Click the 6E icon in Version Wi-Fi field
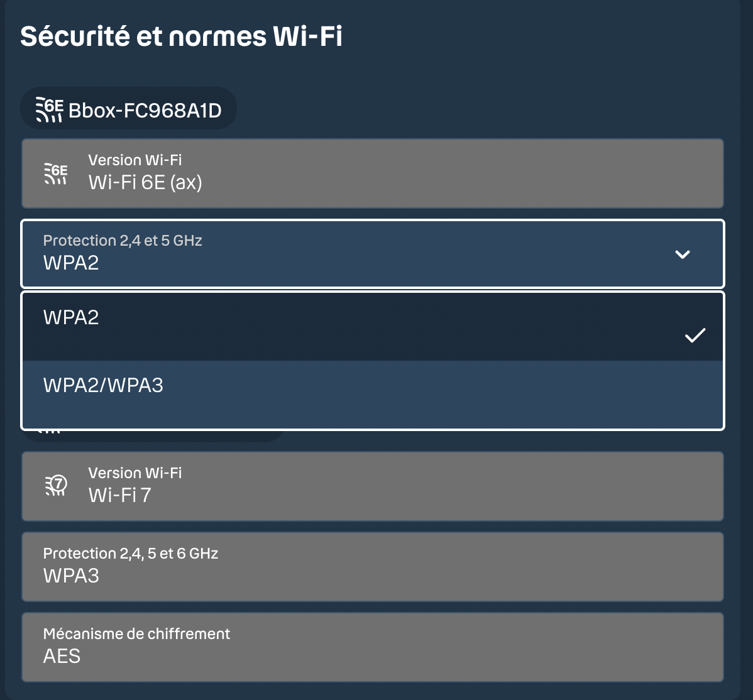This screenshot has width=753, height=700. (x=56, y=174)
